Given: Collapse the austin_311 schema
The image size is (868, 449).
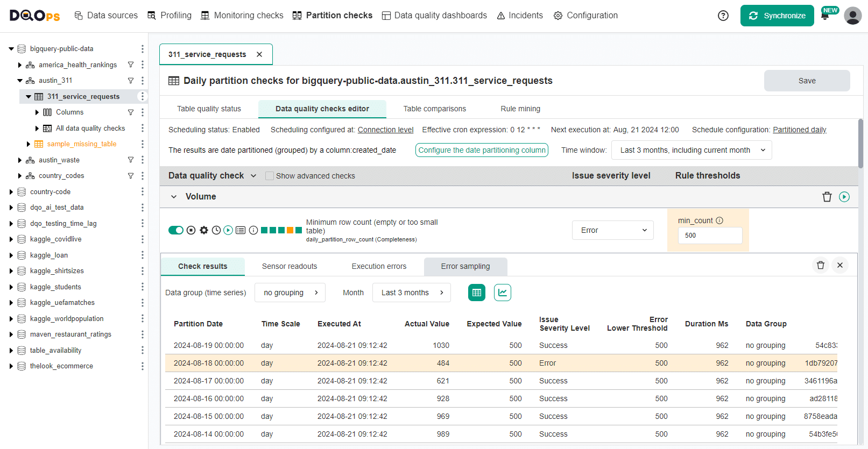Looking at the screenshot, I should [x=20, y=81].
